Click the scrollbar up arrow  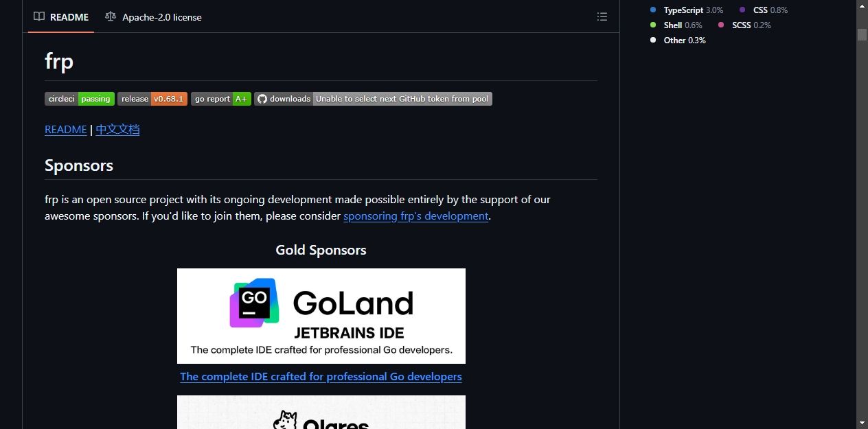862,5
